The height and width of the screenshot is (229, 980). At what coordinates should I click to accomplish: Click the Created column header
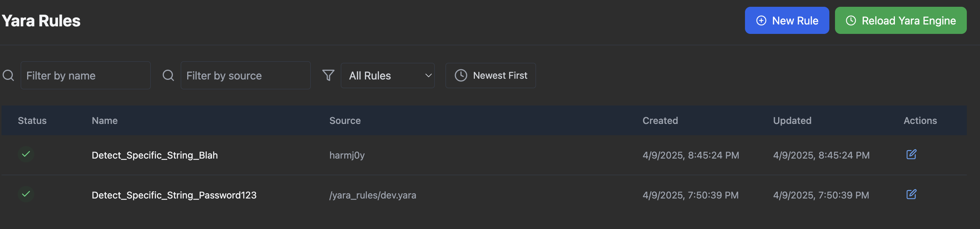[x=660, y=121]
